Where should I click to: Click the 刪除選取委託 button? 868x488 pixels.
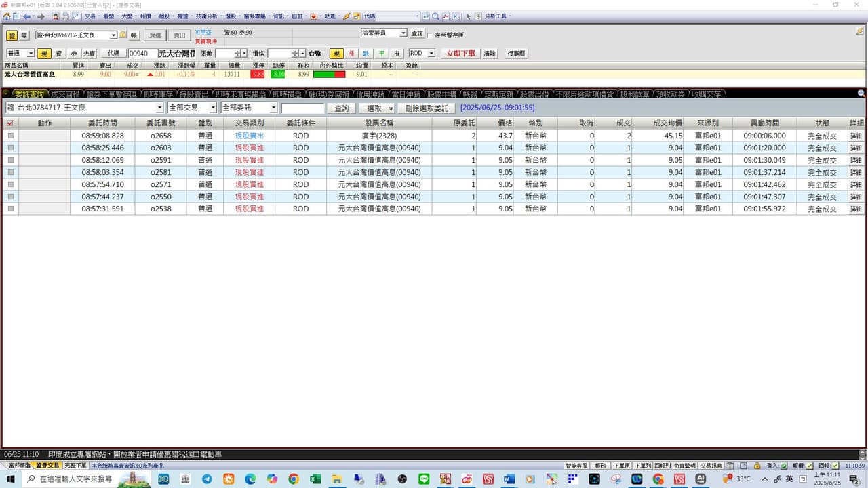point(427,108)
